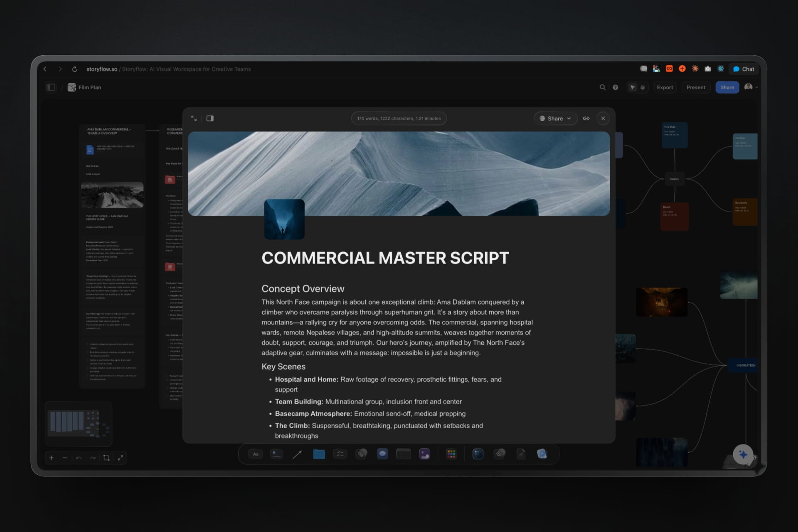The height and width of the screenshot is (532, 798).
Task: Click the Key Scenes heading
Action: pos(283,367)
